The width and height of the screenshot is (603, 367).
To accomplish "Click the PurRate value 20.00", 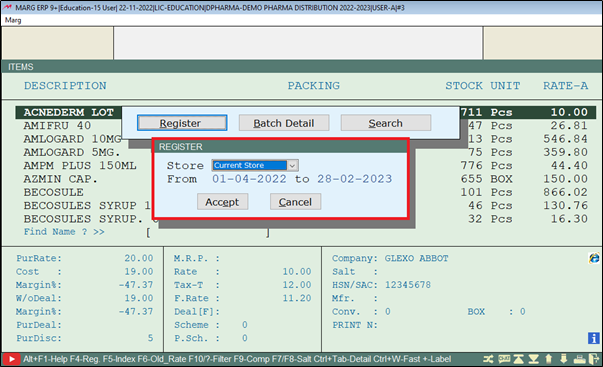I will click(138, 258).
